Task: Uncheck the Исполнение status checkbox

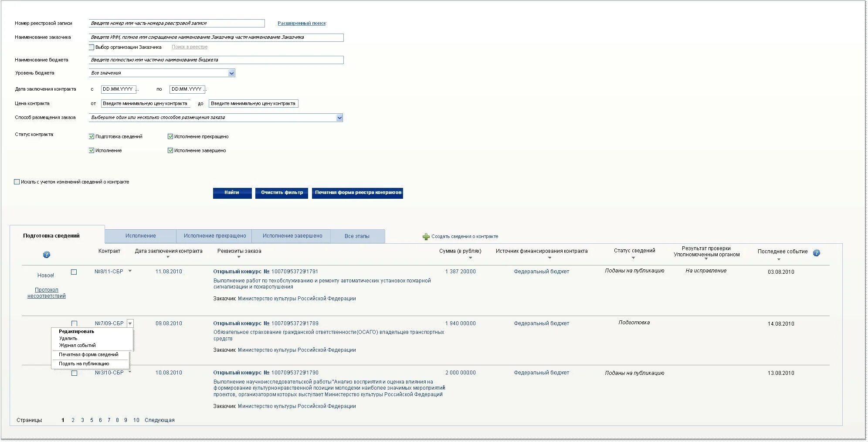Action: 92,150
